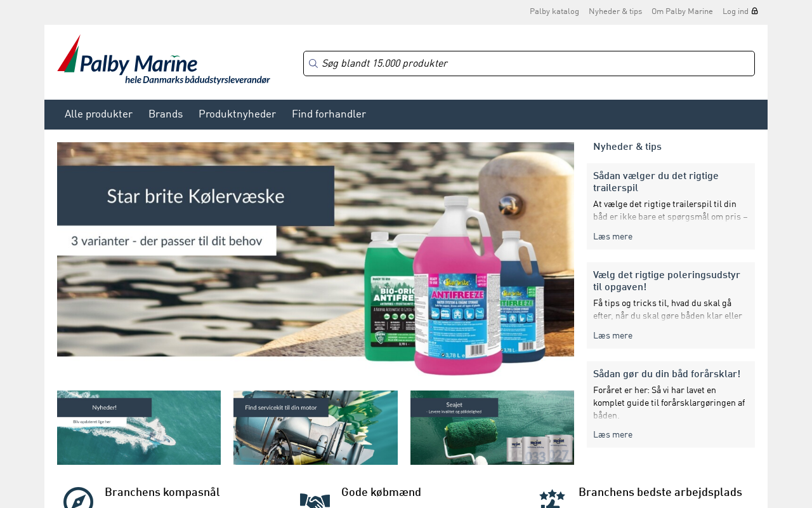812x508 pixels.
Task: Open Nyheder & tips top link
Action: 615,11
